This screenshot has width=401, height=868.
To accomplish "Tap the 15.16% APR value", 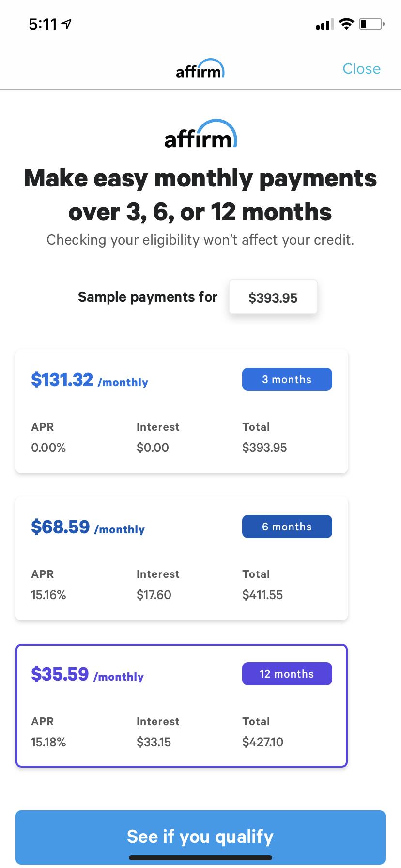I will click(x=48, y=595).
